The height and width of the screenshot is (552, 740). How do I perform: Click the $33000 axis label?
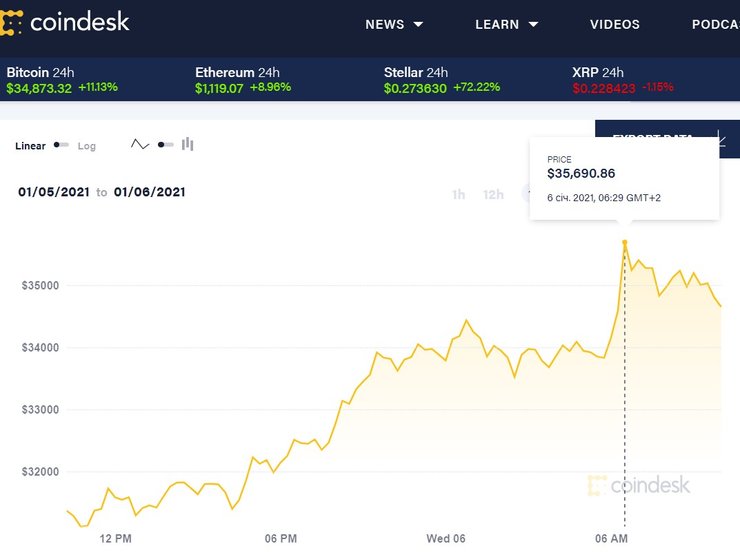coord(41,410)
